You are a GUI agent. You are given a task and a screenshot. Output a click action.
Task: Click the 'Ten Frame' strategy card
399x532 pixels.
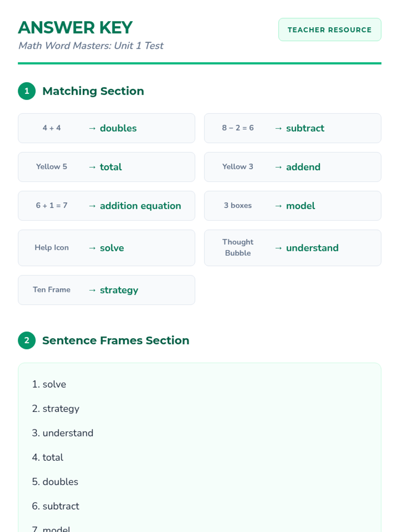[106, 290]
